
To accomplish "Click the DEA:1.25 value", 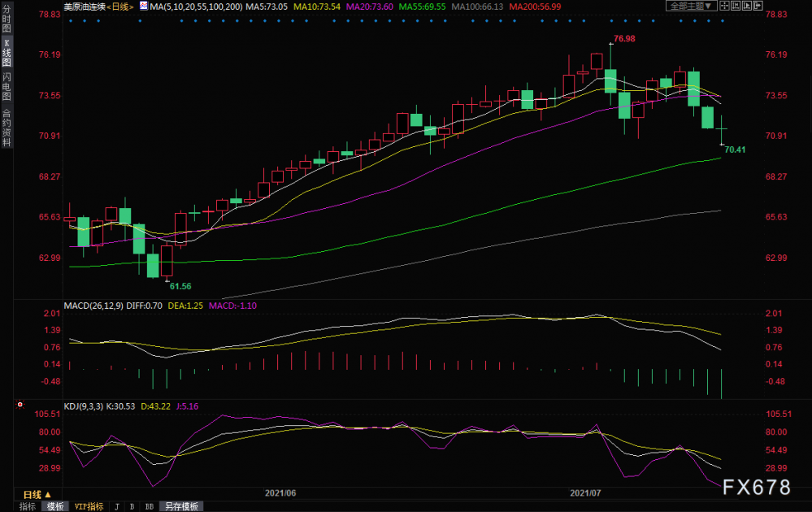I will 185,306.
